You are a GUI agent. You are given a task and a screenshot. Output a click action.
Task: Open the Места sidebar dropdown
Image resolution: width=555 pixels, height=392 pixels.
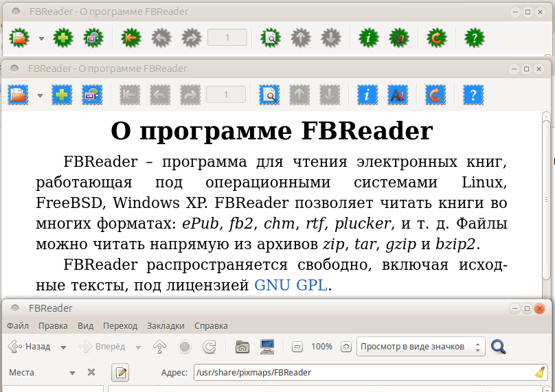point(42,373)
